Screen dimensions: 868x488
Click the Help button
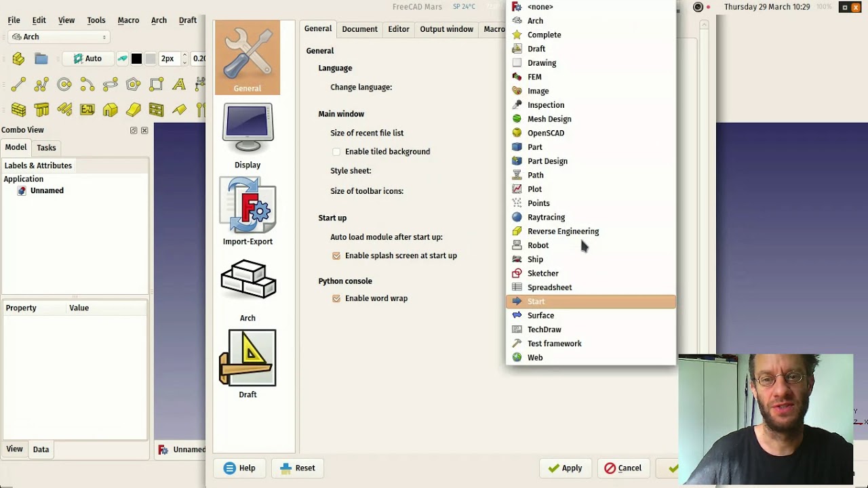pyautogui.click(x=239, y=468)
